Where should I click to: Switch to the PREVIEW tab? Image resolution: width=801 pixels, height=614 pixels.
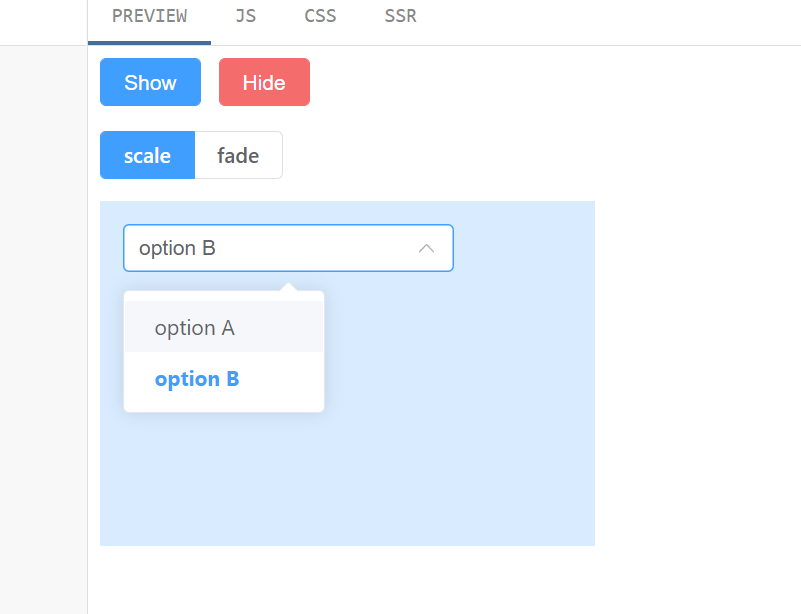coord(149,16)
